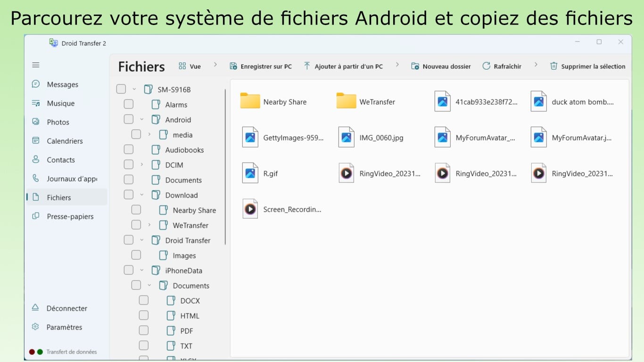The image size is (644, 362).
Task: Collapse the Android folder node
Action: tap(142, 119)
